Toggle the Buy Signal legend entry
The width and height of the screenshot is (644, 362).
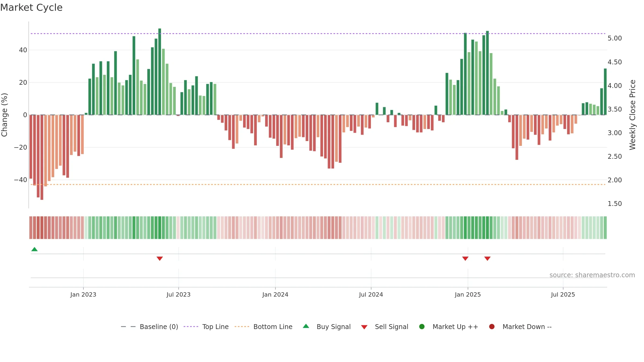click(327, 327)
